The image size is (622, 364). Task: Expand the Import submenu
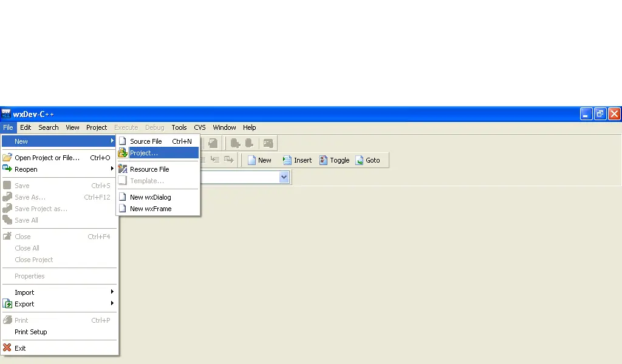pos(60,292)
